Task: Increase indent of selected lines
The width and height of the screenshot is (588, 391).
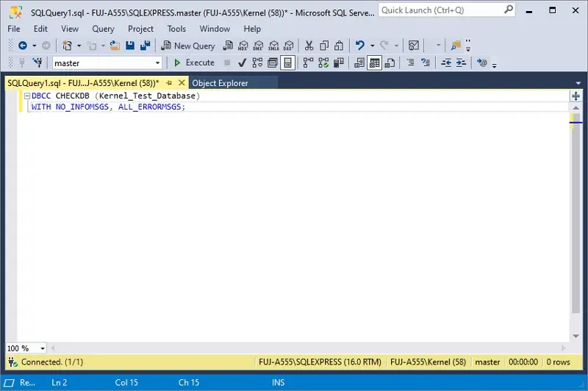Action: (462, 62)
